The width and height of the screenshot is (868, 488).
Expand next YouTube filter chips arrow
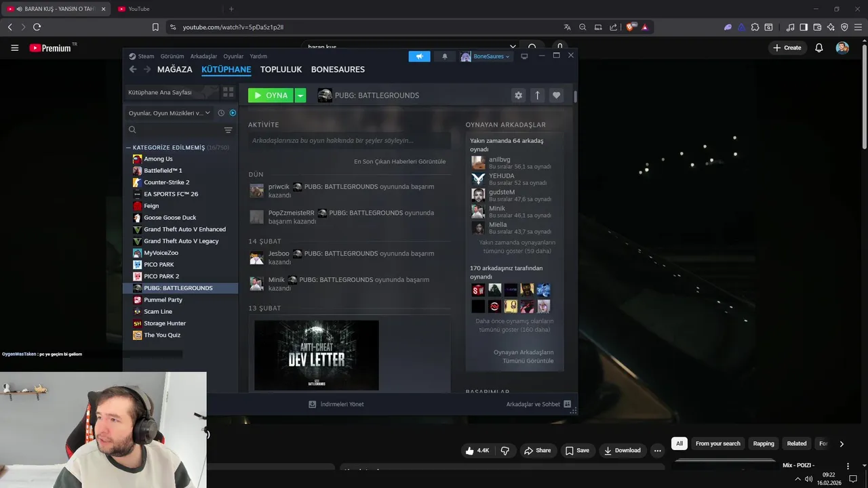click(842, 444)
